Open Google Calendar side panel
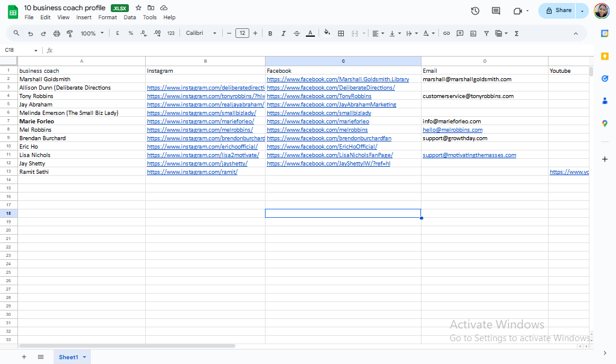The height and width of the screenshot is (364, 616). tap(605, 34)
